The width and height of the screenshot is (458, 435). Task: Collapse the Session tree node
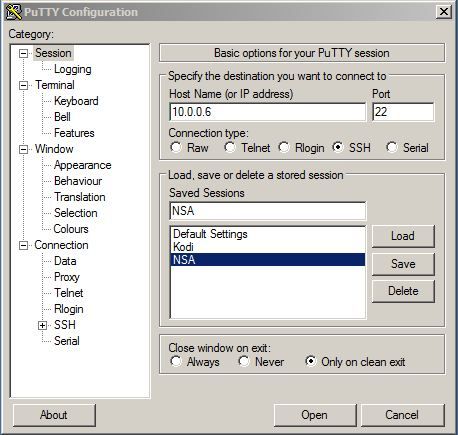tap(23, 53)
